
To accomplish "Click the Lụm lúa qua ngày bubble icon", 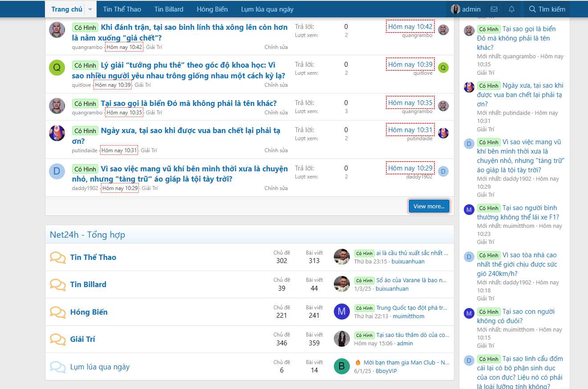I will click(x=57, y=367).
